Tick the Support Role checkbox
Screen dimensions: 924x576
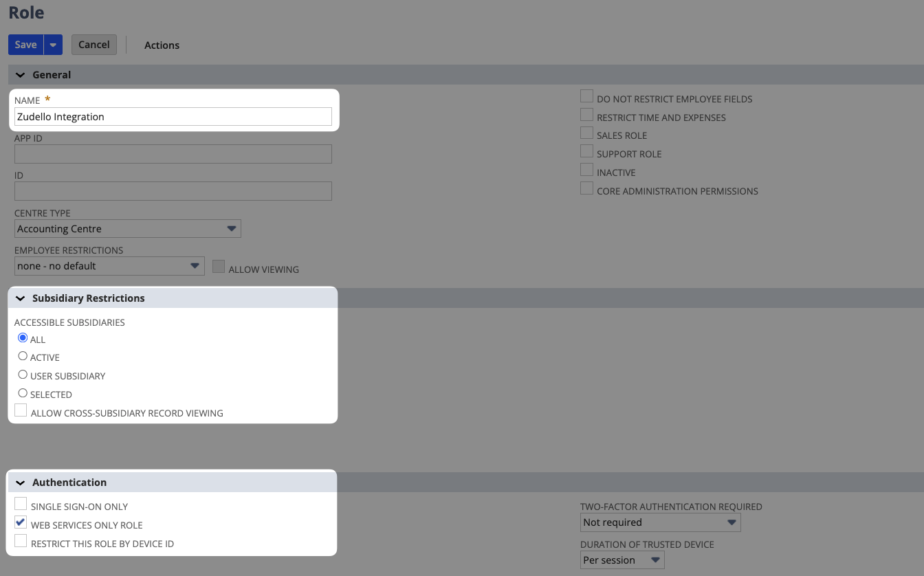coord(586,151)
